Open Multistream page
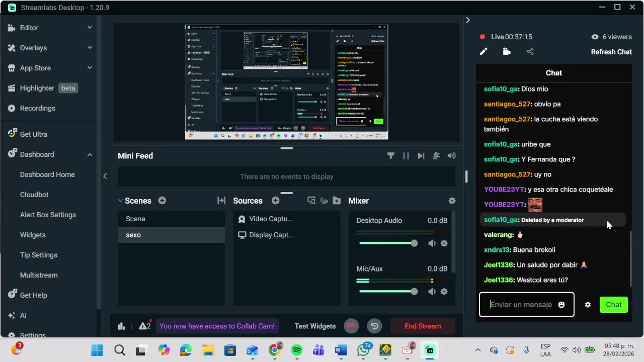The height and width of the screenshot is (362, 644). pos(39,275)
